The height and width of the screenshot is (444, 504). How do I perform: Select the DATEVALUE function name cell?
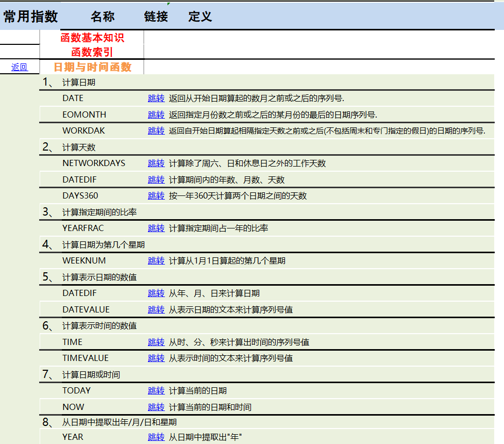[x=86, y=309]
